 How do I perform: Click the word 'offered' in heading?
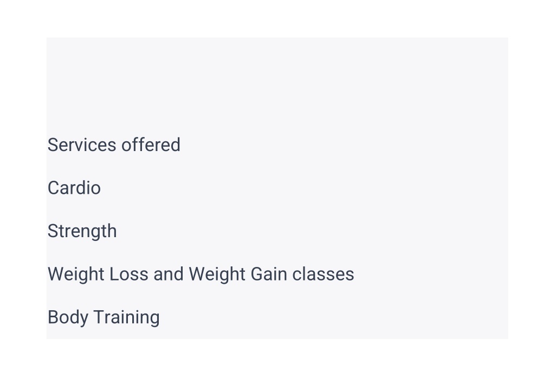click(151, 145)
